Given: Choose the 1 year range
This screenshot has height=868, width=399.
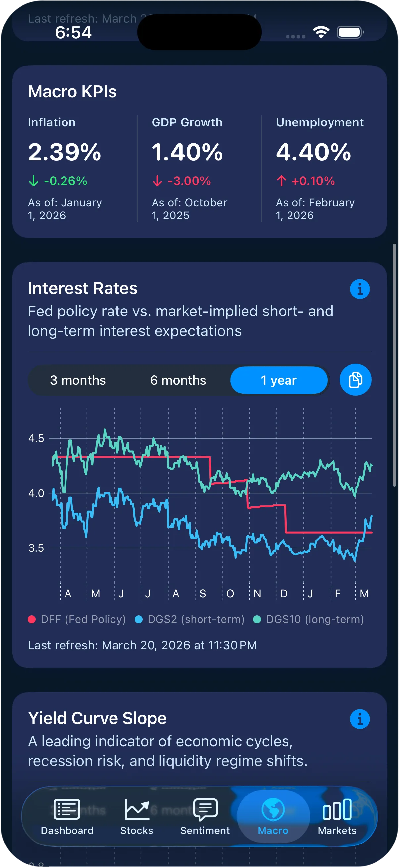Looking at the screenshot, I should point(279,380).
